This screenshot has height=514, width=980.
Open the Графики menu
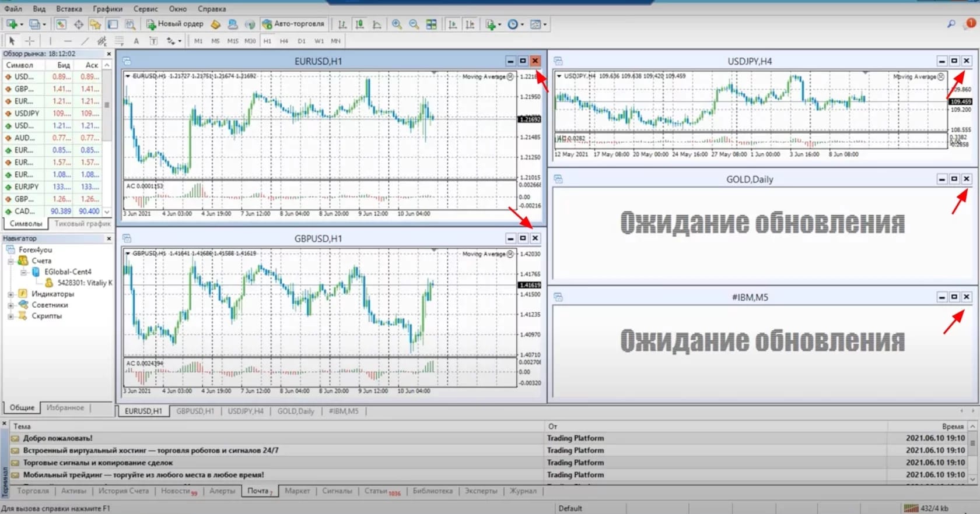(107, 9)
